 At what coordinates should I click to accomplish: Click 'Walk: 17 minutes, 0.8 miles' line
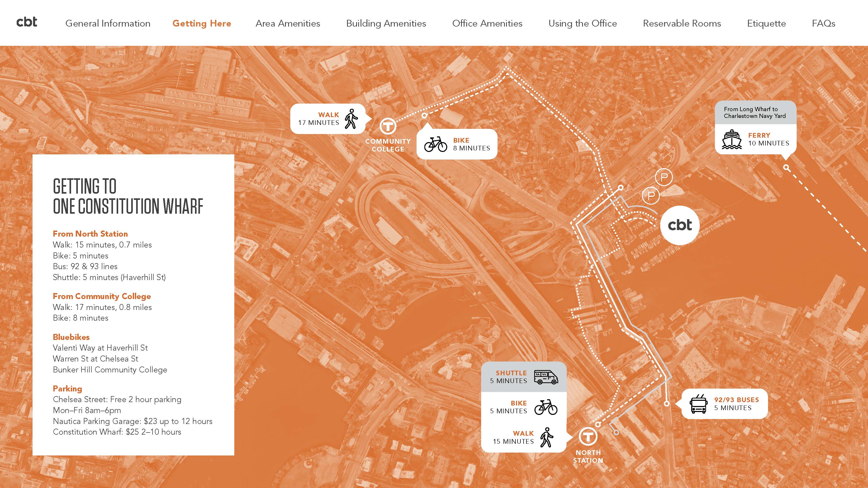(102, 307)
